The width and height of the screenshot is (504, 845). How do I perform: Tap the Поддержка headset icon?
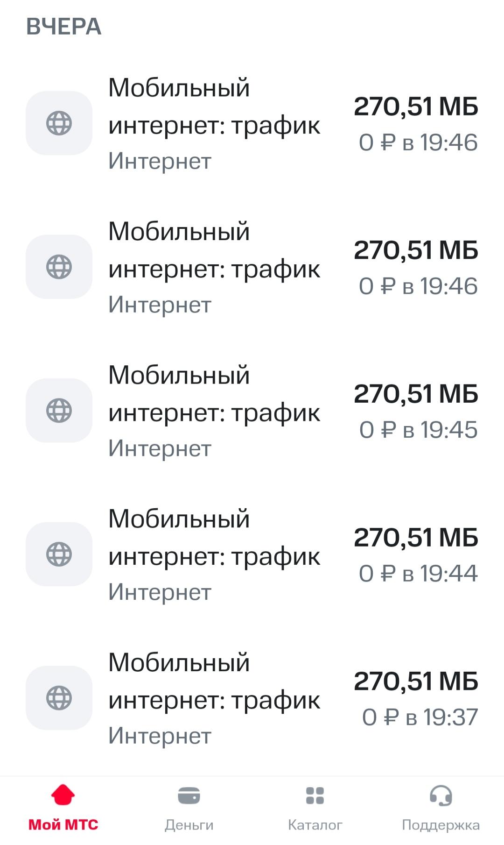coord(441,795)
